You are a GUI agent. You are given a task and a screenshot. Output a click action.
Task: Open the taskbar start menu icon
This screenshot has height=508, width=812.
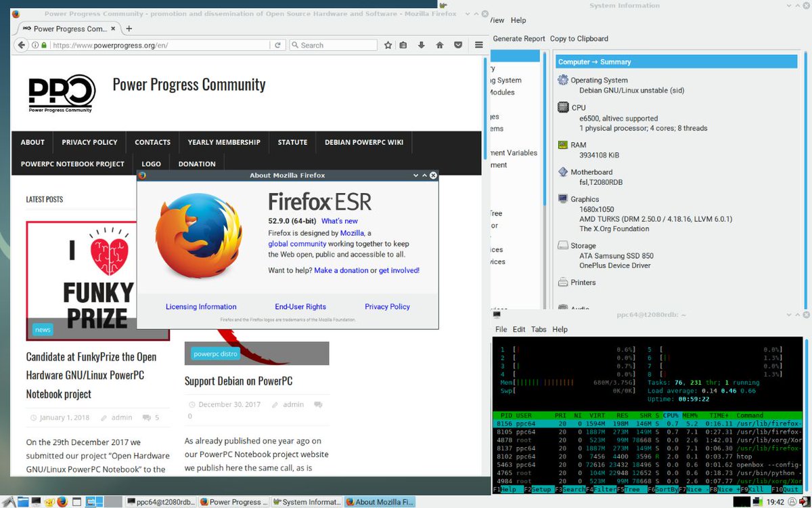pos(8,502)
